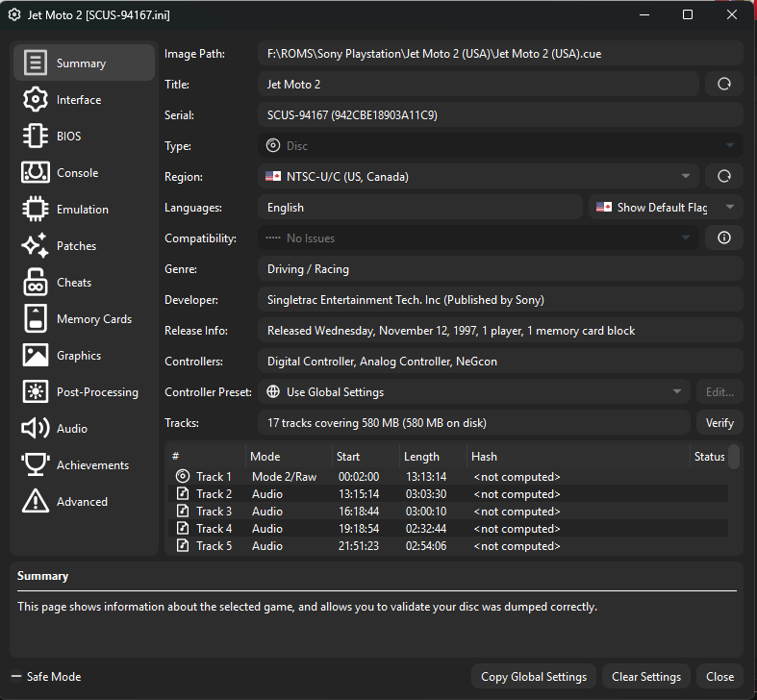
Task: Open Cheats padlock icon
Action: [36, 283]
